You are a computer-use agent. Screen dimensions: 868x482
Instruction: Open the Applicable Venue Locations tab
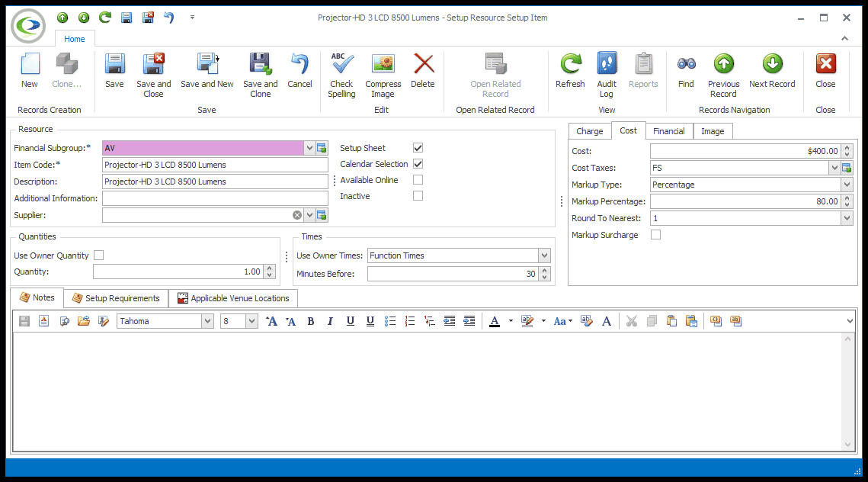[x=233, y=298]
